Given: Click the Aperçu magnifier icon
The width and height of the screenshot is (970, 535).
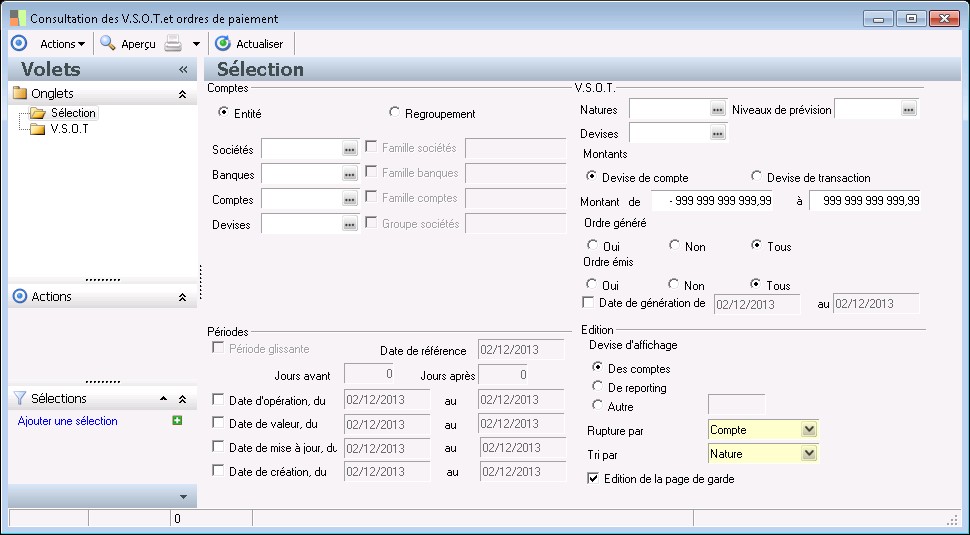Looking at the screenshot, I should [x=107, y=44].
